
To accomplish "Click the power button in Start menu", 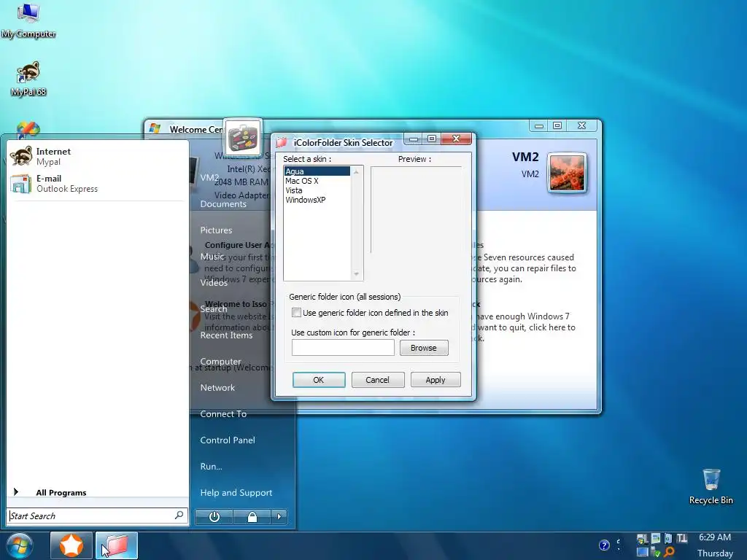I will [214, 517].
